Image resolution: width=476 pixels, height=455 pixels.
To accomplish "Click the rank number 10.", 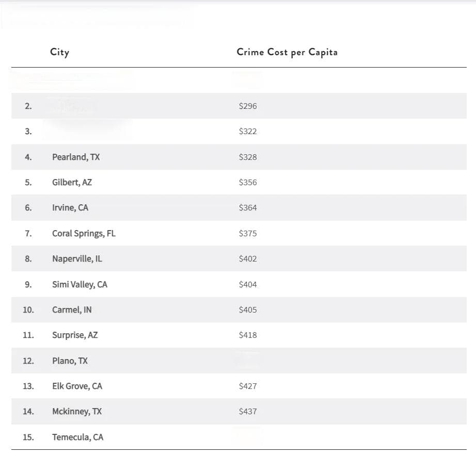I will point(28,310).
